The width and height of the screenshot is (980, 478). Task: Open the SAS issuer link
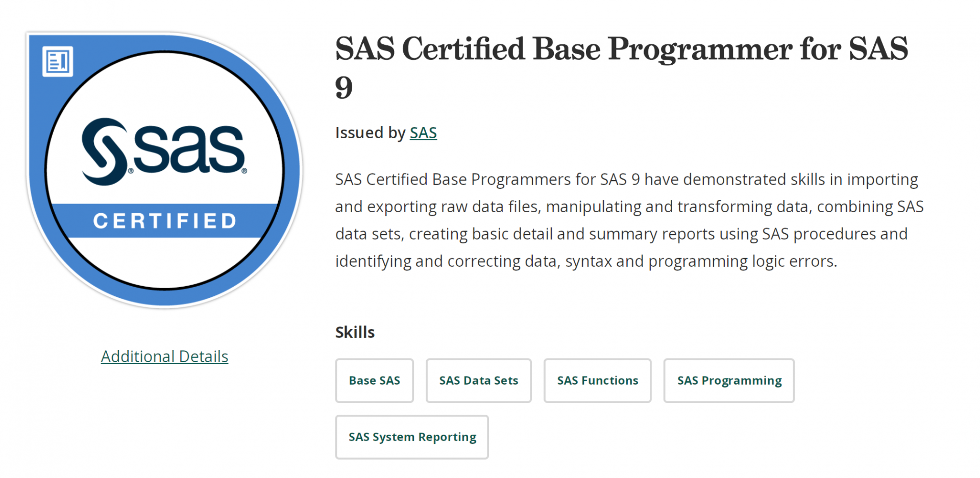tap(423, 133)
